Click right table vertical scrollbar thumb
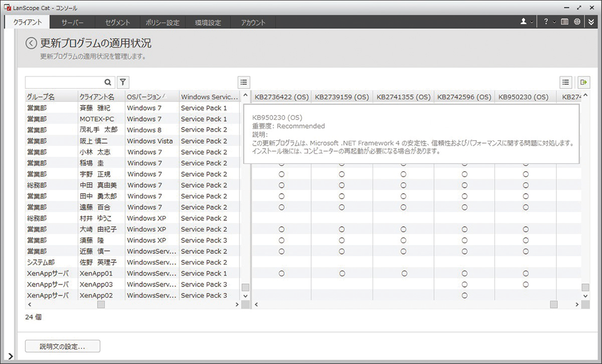This screenshot has height=364, width=602. click(586, 287)
